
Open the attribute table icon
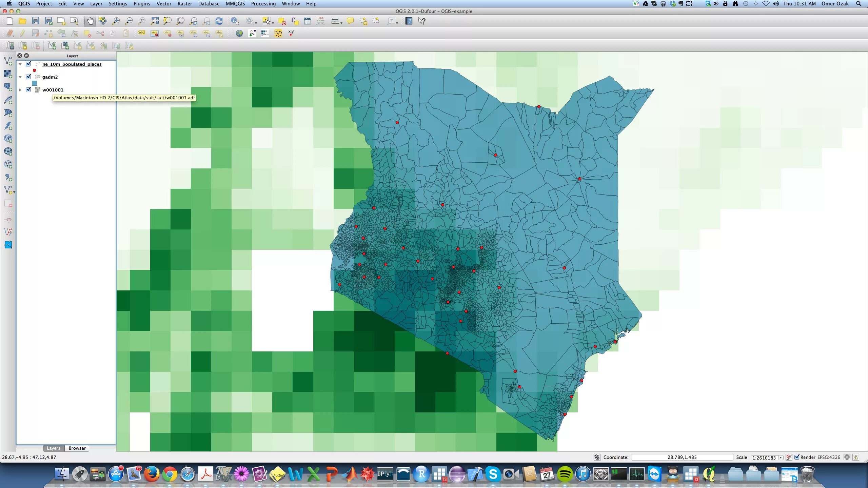307,21
